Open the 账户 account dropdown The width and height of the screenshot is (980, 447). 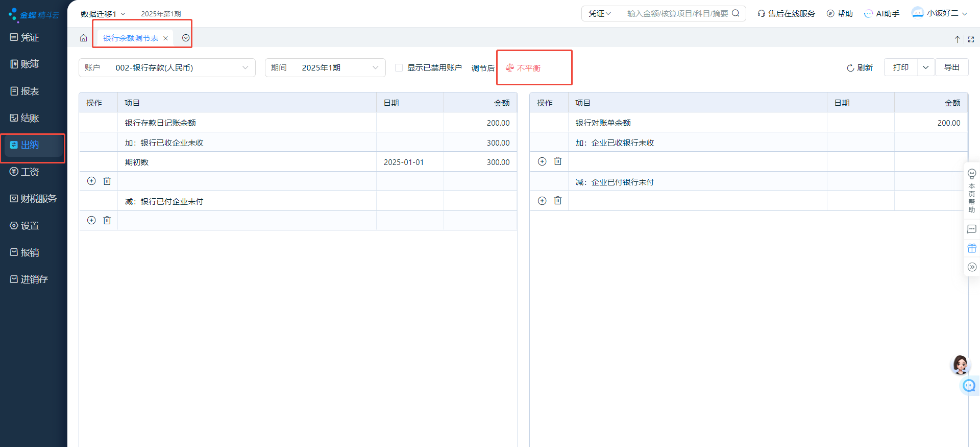coord(167,68)
